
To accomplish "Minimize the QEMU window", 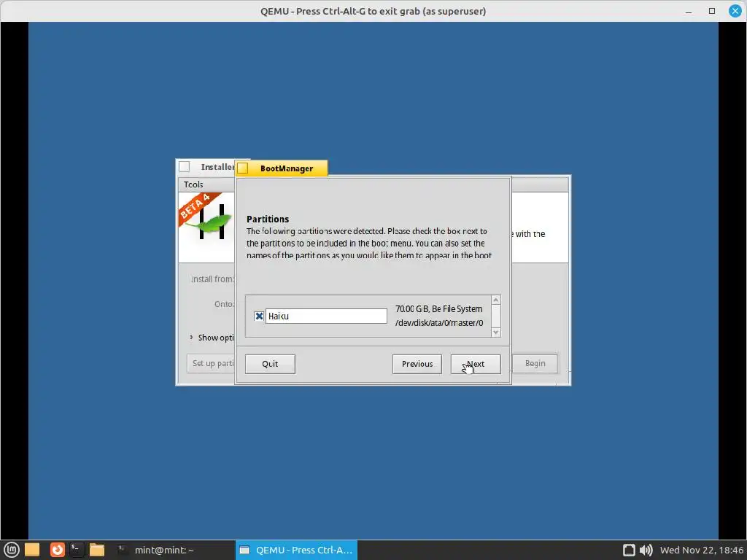I will pyautogui.click(x=689, y=11).
